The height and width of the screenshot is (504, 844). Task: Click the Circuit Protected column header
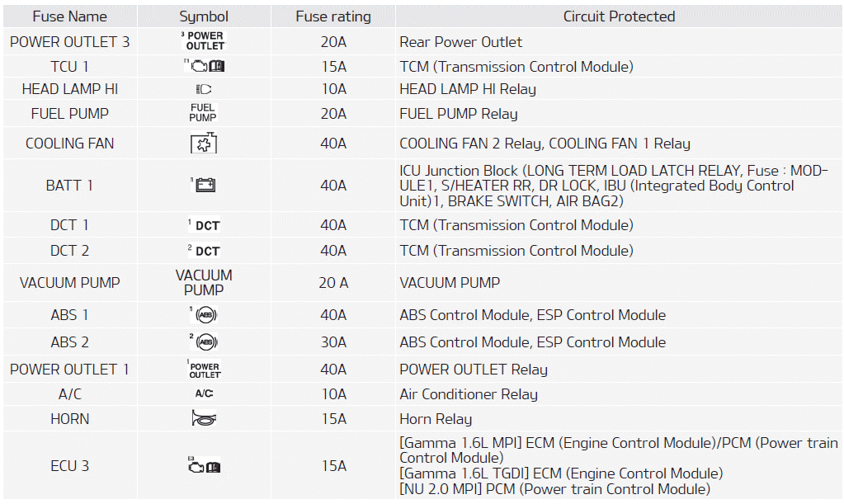click(x=619, y=16)
